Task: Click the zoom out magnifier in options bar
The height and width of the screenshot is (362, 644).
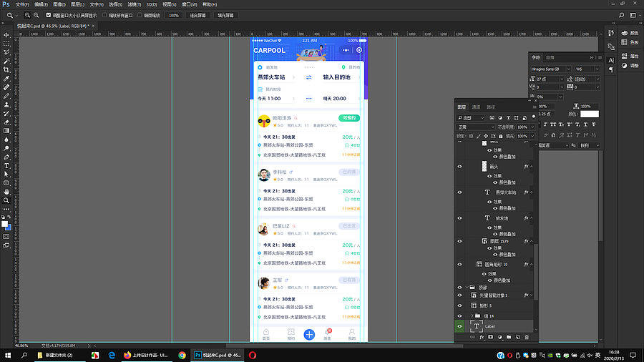Action: click(36, 15)
